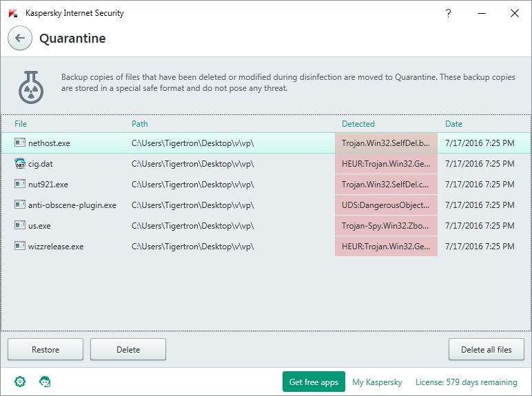
Task: Select the cig.dat file name
Action: 41,164
